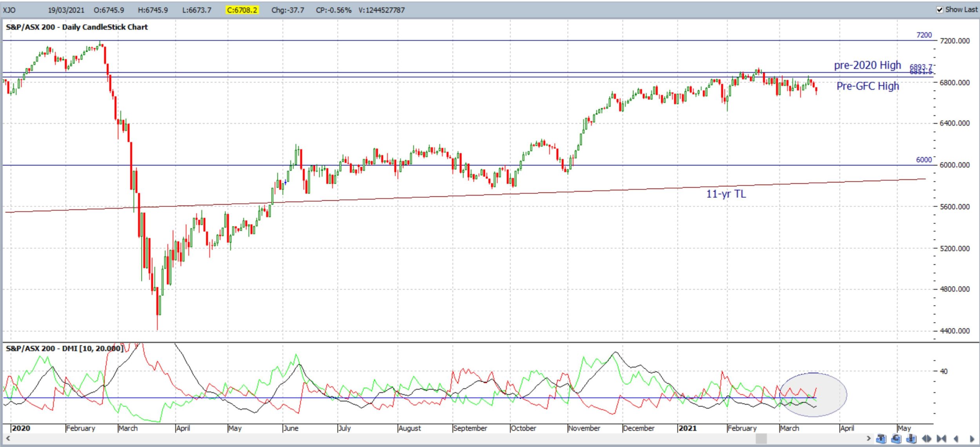Viewport: 980px width, 447px height.
Task: Click the 4400.000 price axis value
Action: pyautogui.click(x=955, y=331)
